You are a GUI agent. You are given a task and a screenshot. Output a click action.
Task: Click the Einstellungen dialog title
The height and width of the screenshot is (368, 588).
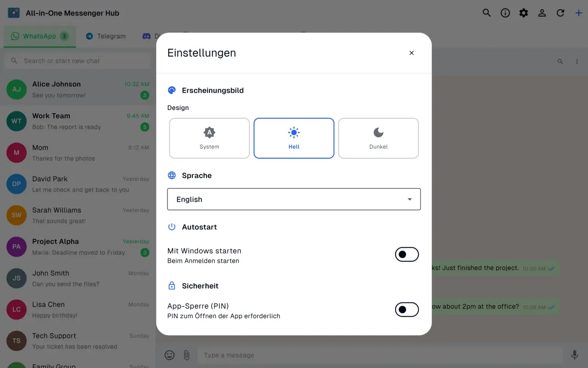202,53
